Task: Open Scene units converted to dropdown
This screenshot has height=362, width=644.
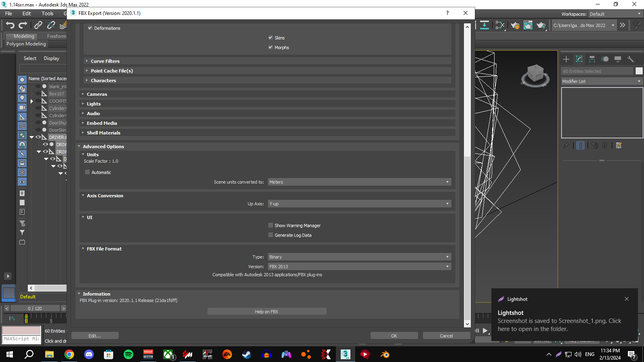Action: 360,182
